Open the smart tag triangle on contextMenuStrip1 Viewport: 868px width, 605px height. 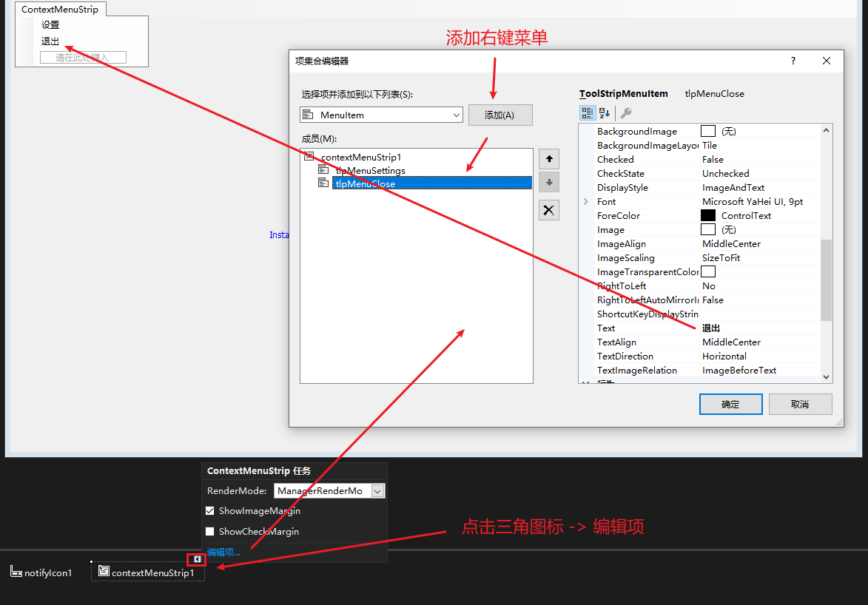[x=195, y=559]
